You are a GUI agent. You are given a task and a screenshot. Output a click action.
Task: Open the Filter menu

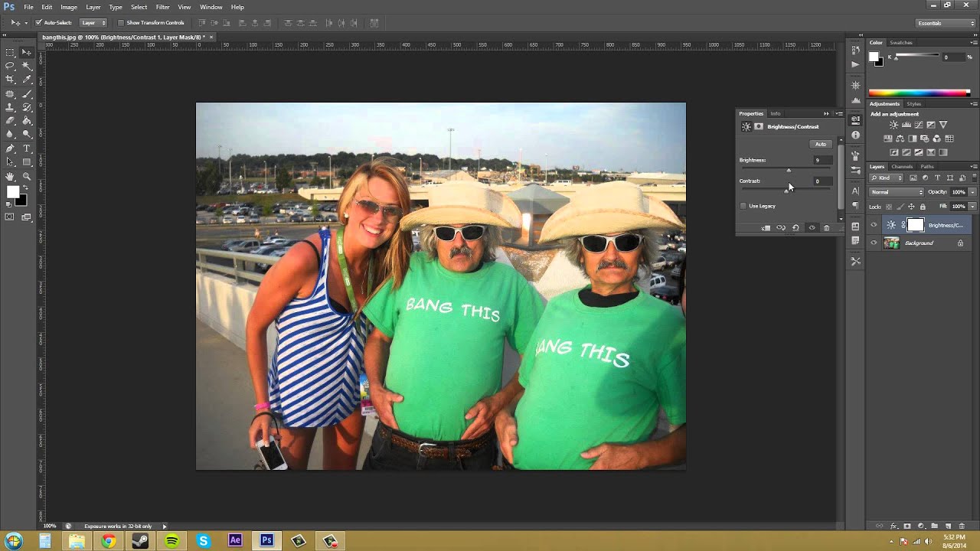(162, 7)
